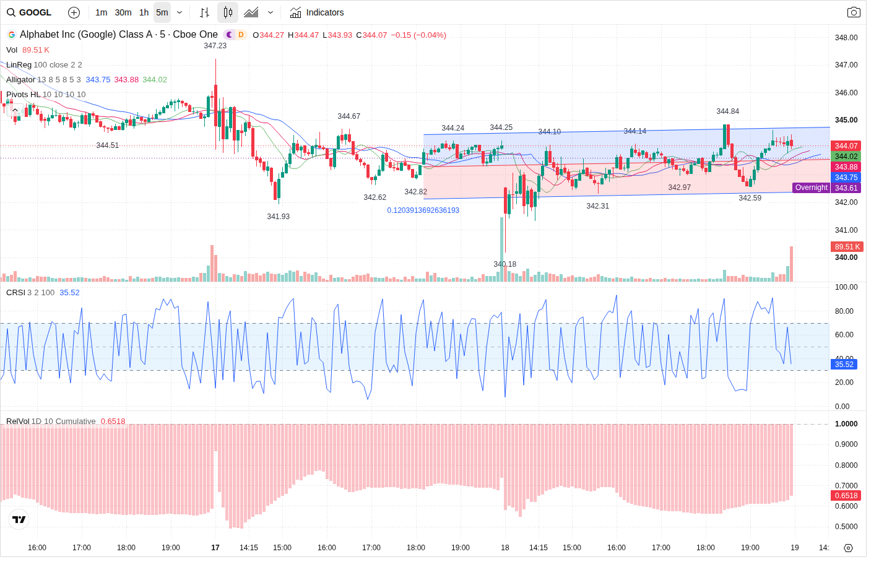Click the date 17 on the time axis
Screen dimensions: 879x588
click(x=215, y=548)
